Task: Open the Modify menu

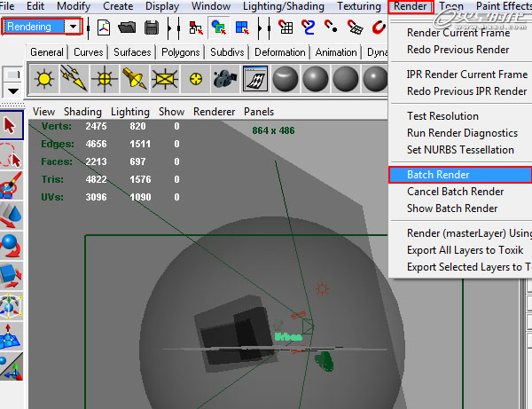Action: pyautogui.click(x=74, y=6)
